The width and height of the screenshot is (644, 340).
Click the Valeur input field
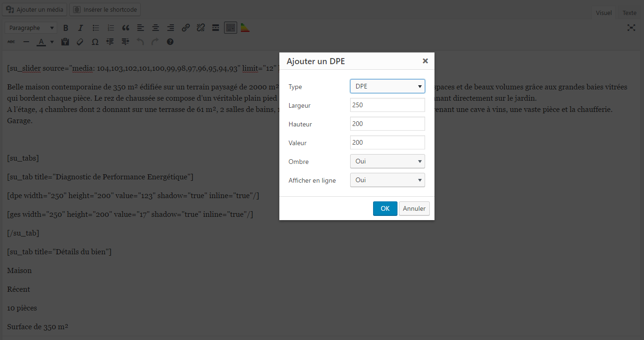pos(388,142)
